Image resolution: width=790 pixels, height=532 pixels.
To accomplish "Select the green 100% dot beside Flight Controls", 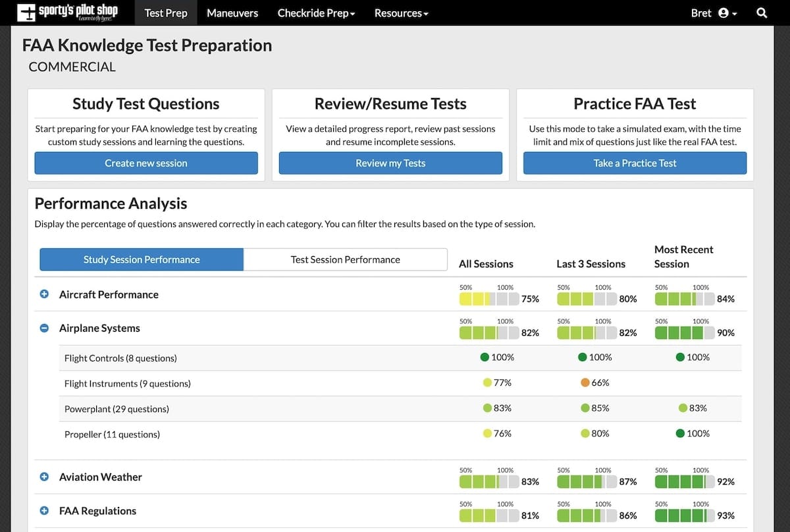I will point(484,357).
